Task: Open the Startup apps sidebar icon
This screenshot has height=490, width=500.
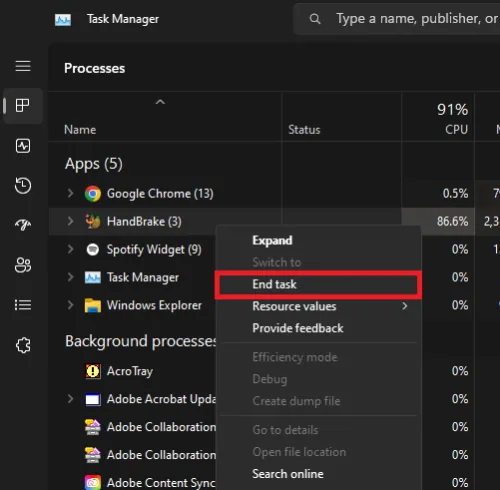Action: pyautogui.click(x=23, y=225)
